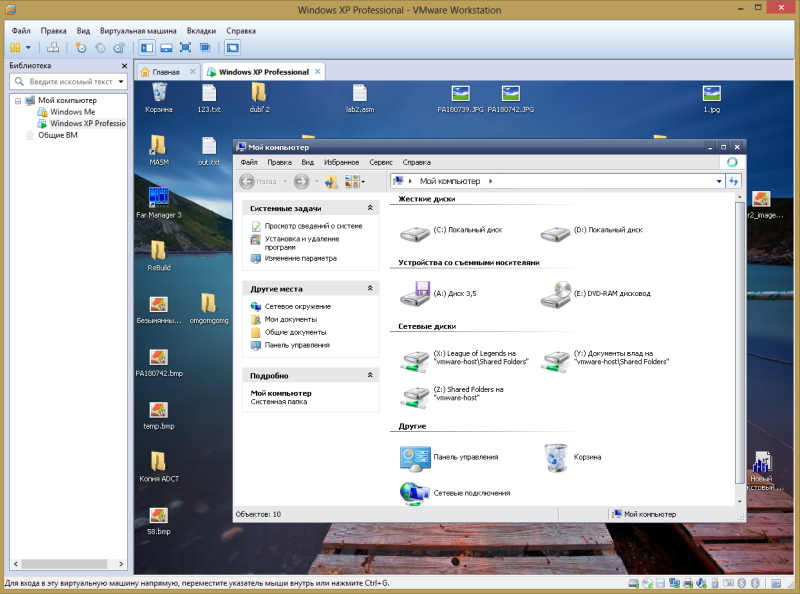
Task: Select the Корзина desktop icon
Action: click(x=159, y=98)
